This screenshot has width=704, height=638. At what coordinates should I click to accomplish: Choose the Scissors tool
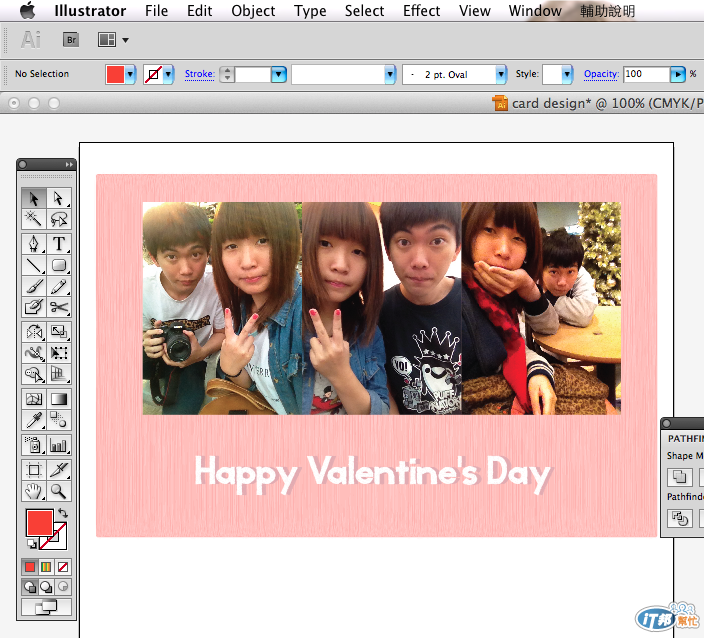pos(59,308)
